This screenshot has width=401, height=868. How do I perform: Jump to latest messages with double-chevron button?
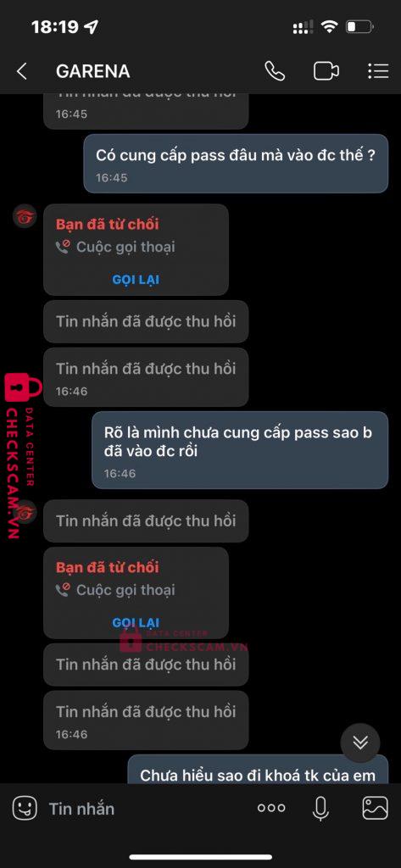click(360, 743)
